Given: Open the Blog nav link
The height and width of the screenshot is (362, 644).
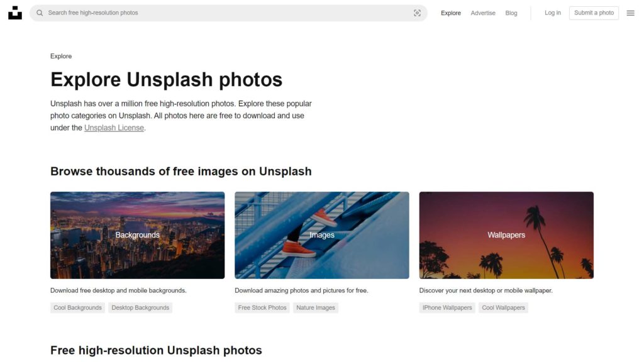Looking at the screenshot, I should [x=511, y=13].
